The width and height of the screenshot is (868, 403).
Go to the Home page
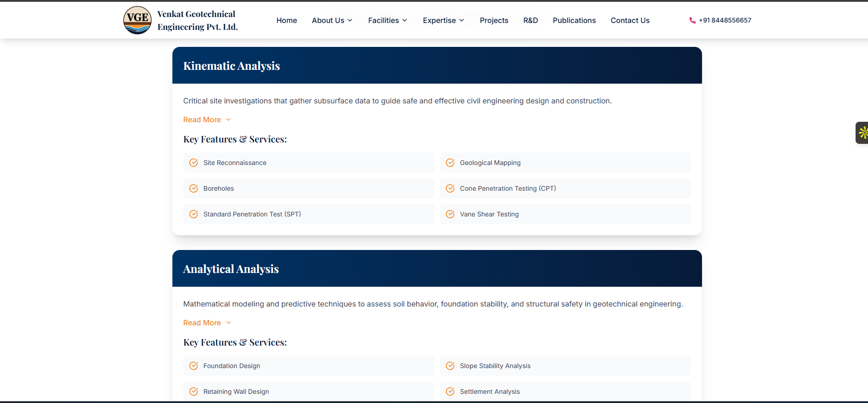[x=287, y=20]
